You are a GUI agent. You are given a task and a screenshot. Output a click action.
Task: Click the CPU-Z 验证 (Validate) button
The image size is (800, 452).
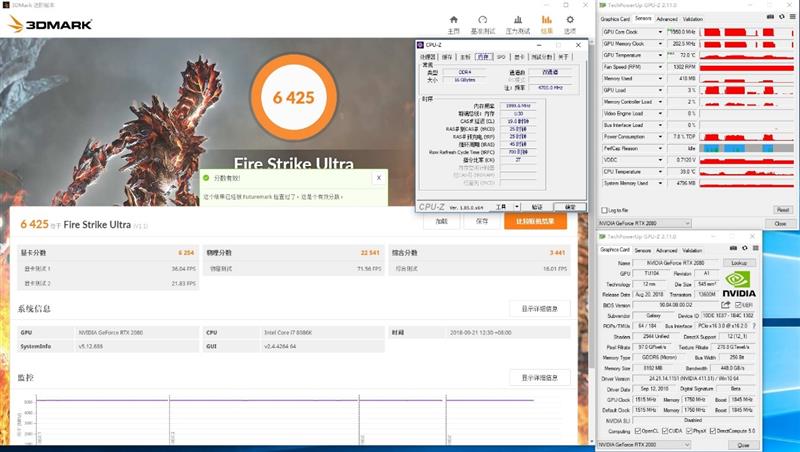(x=537, y=207)
